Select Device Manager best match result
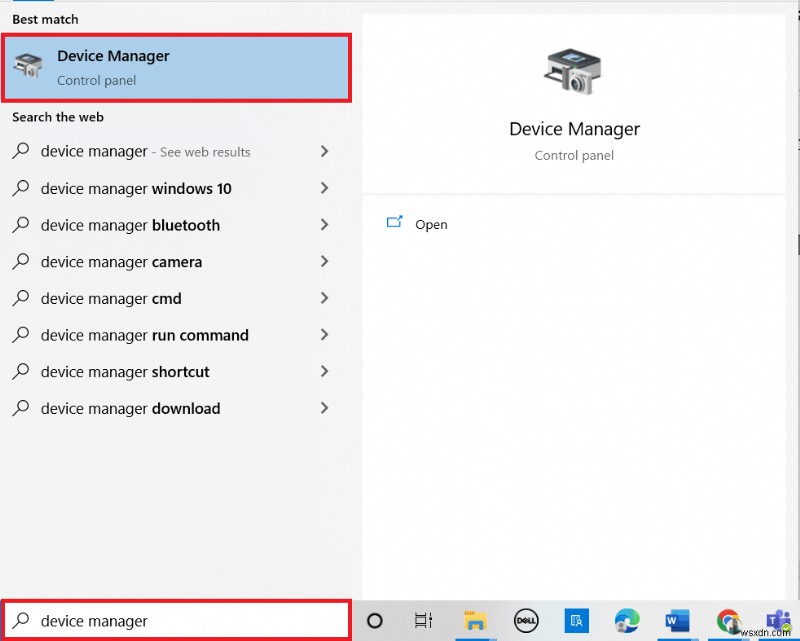 click(x=176, y=67)
